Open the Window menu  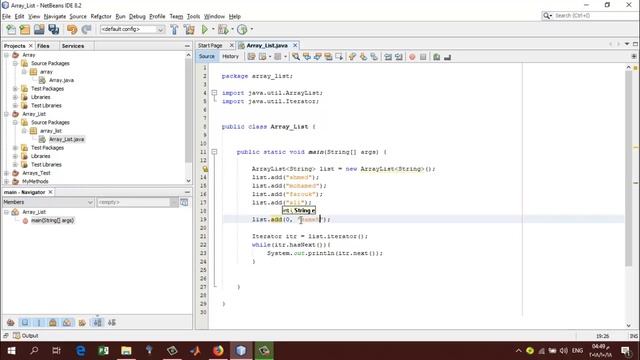214,16
